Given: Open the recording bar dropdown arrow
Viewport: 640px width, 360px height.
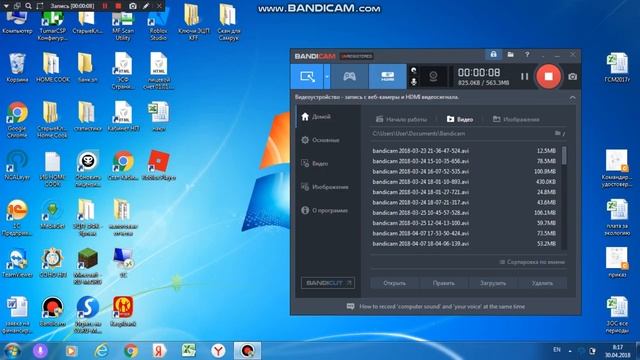Looking at the screenshot, I should coord(6,6).
